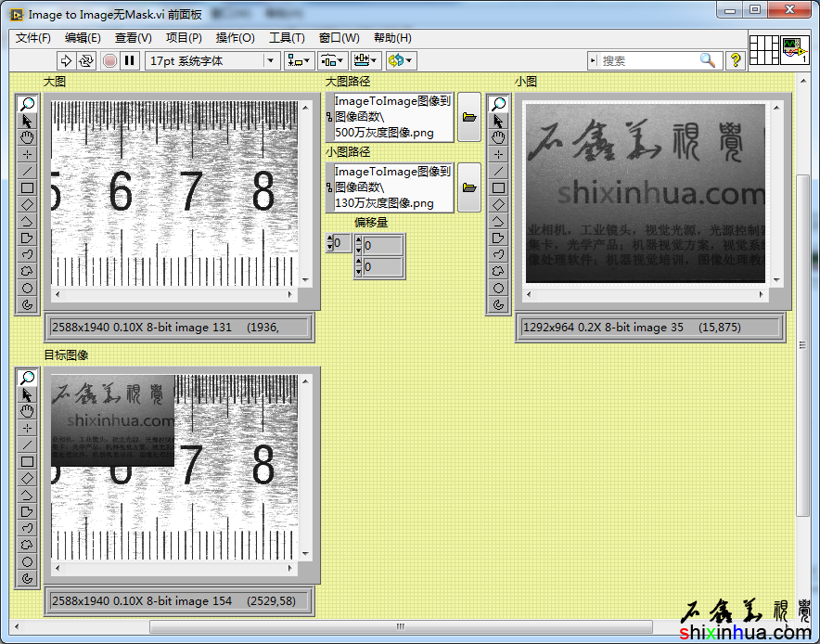This screenshot has width=820, height=644.
Task: Click the Run arrow button
Action: [66, 60]
